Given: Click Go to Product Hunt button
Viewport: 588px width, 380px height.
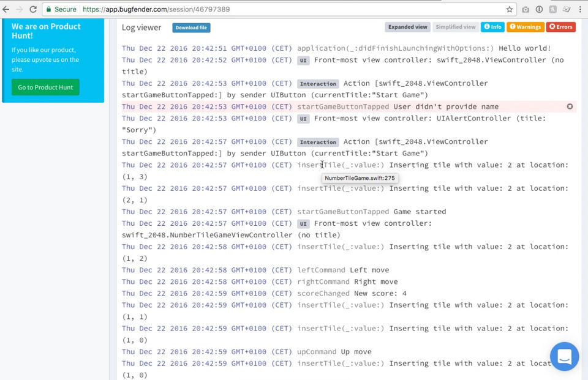Looking at the screenshot, I should 45,88.
